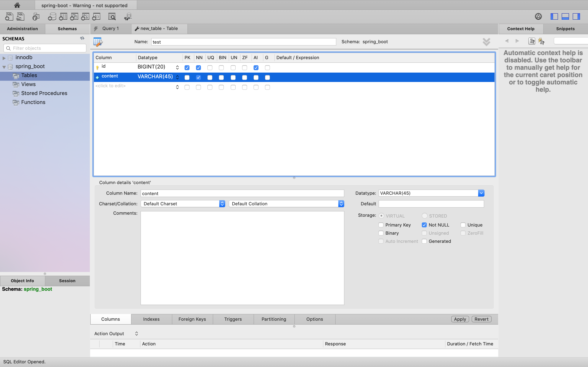Click table Name input field

pyautogui.click(x=243, y=42)
